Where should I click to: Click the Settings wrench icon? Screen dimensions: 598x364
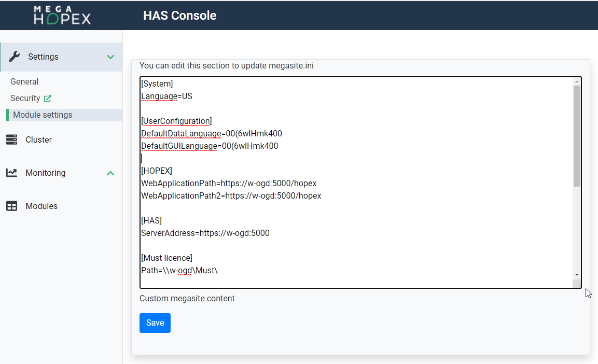click(15, 57)
